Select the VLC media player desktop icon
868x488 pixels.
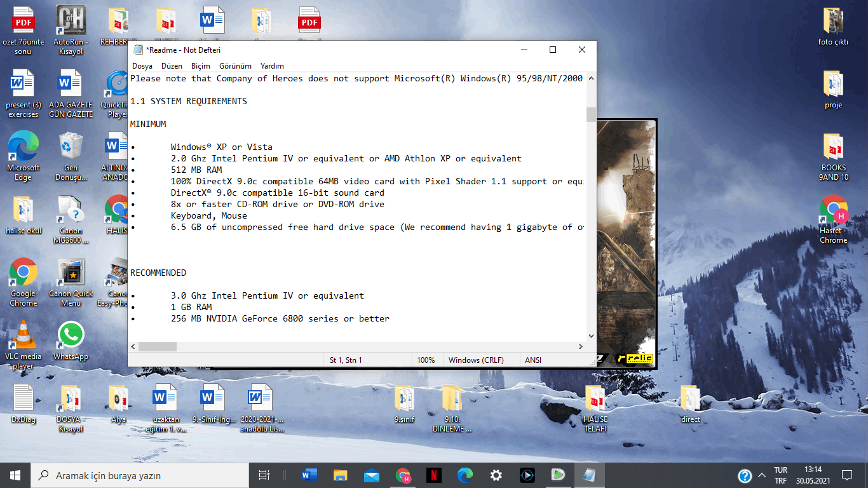(x=24, y=345)
